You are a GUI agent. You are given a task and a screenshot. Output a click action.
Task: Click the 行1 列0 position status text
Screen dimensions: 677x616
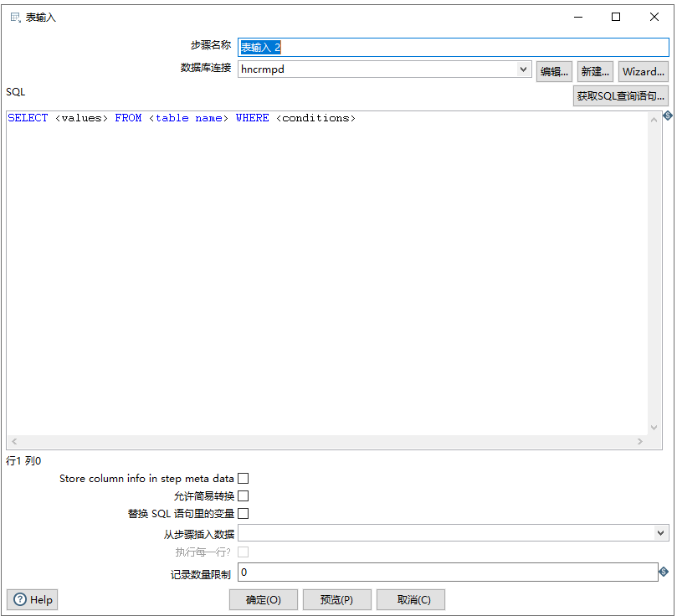[x=23, y=460]
